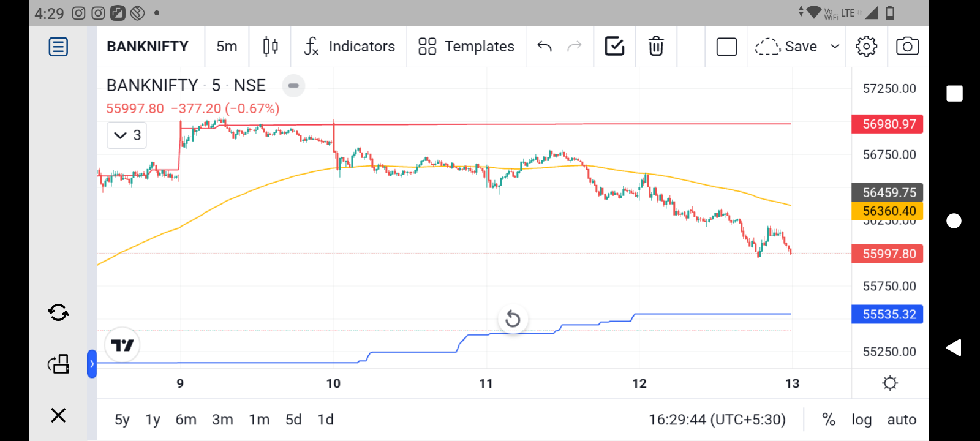Screen dimensions: 980x441
Task: Select the 1d range
Action: click(x=325, y=420)
